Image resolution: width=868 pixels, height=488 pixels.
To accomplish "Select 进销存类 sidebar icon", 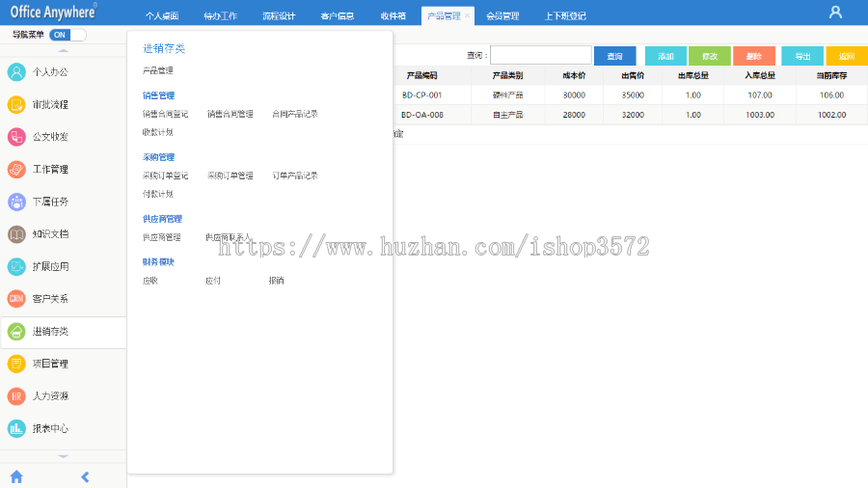I will point(16,332).
